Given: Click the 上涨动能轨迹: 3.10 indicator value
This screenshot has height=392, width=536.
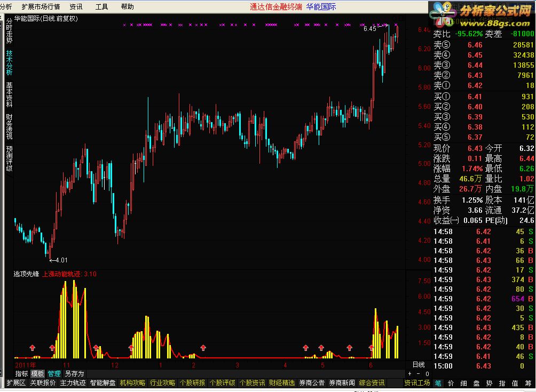Looking at the screenshot, I should coord(69,274).
